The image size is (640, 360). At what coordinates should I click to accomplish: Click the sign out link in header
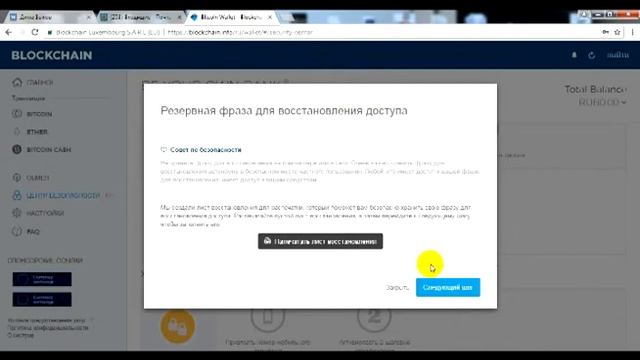(x=618, y=55)
